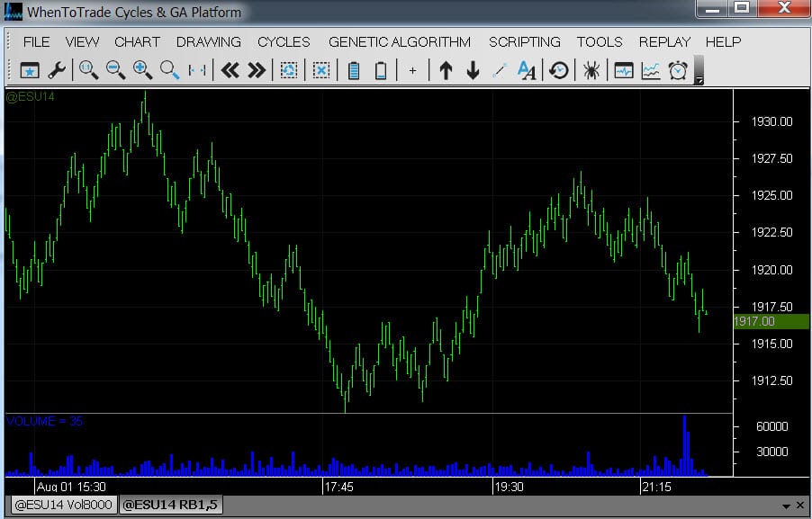Select the wrench settings tool
This screenshot has height=519, width=812.
point(56,70)
